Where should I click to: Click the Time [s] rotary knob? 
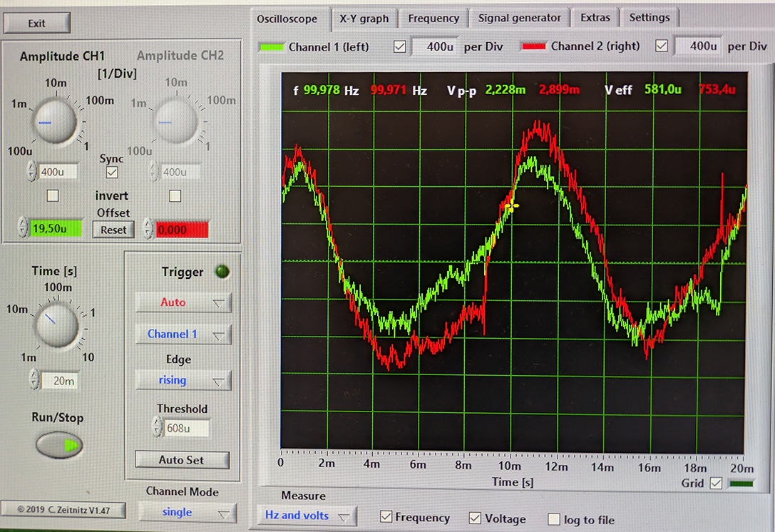point(55,322)
